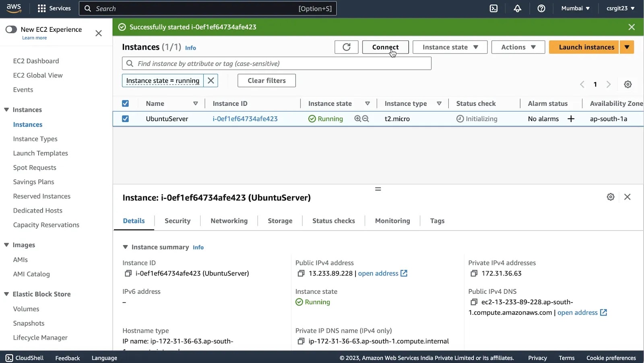Open the Services grid menu

(x=54, y=8)
